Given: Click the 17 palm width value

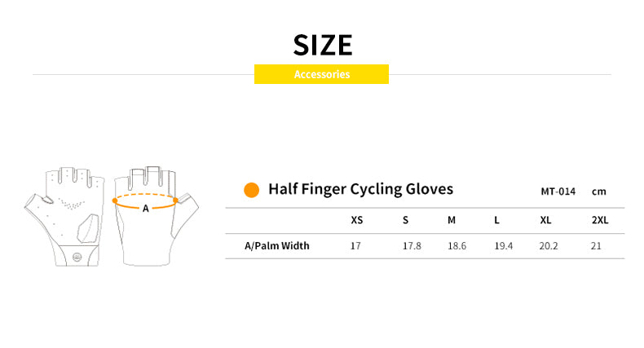Looking at the screenshot, I should point(355,245).
